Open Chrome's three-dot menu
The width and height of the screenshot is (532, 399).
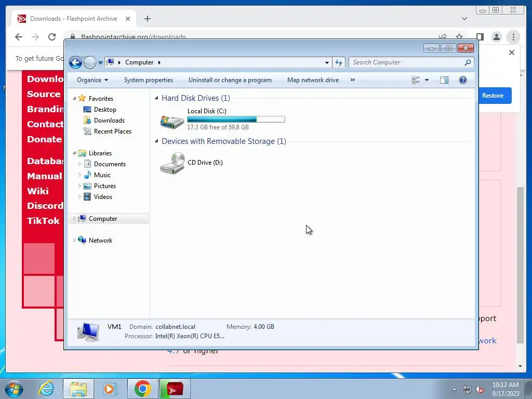[x=513, y=37]
